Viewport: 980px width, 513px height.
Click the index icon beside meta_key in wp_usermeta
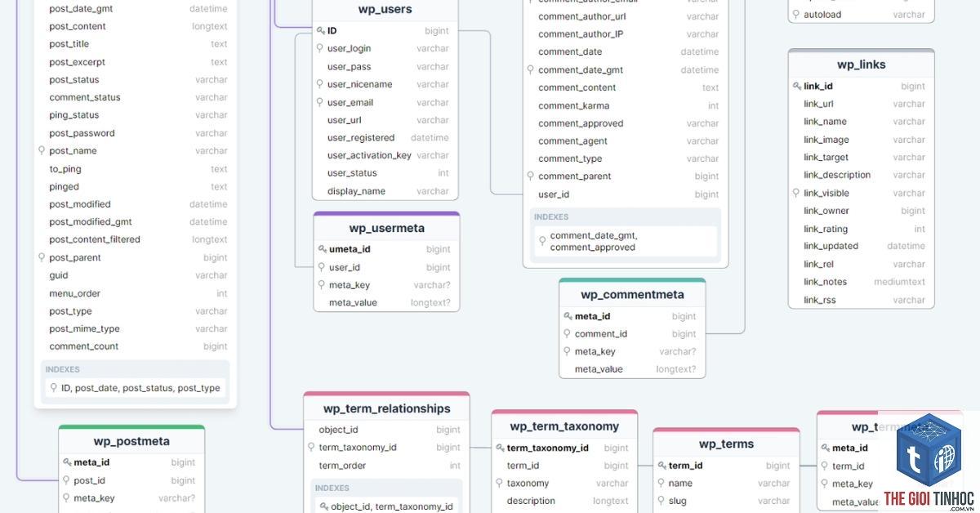click(x=322, y=285)
